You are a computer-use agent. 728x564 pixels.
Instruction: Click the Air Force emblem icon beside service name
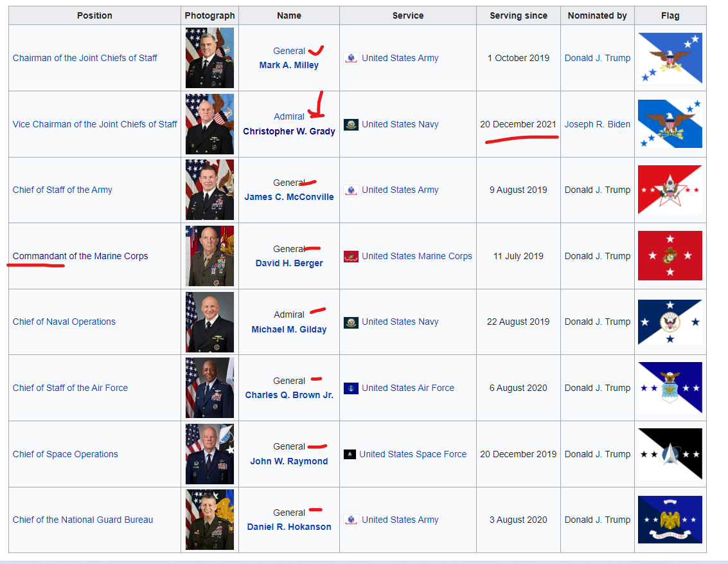pos(351,388)
